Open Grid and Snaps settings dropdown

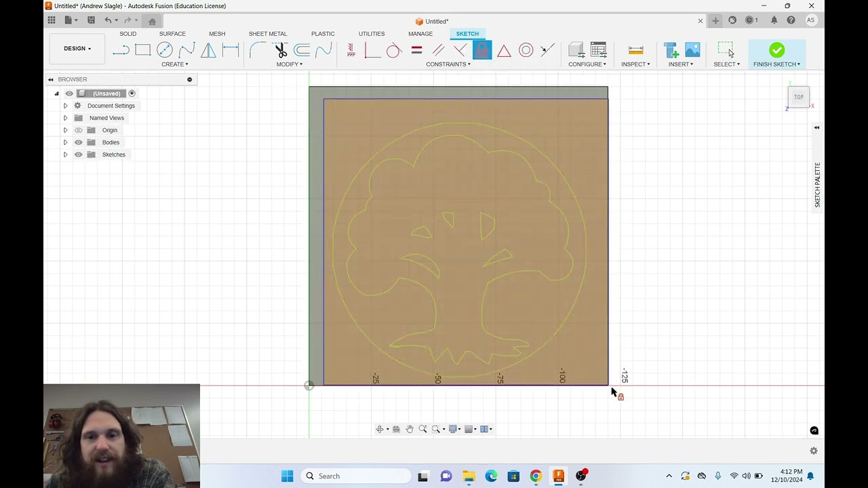470,429
